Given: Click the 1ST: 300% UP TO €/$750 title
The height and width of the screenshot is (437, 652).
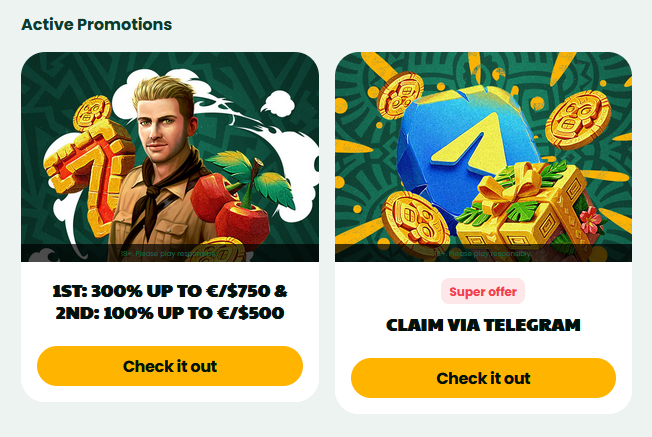Looking at the screenshot, I should (170, 302).
